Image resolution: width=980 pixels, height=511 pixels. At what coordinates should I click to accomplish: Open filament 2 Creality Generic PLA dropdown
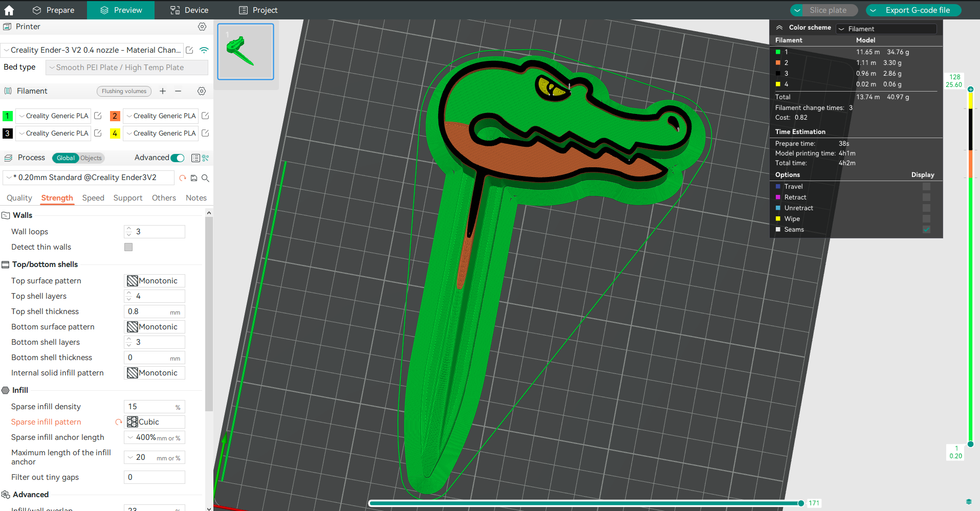coord(161,116)
